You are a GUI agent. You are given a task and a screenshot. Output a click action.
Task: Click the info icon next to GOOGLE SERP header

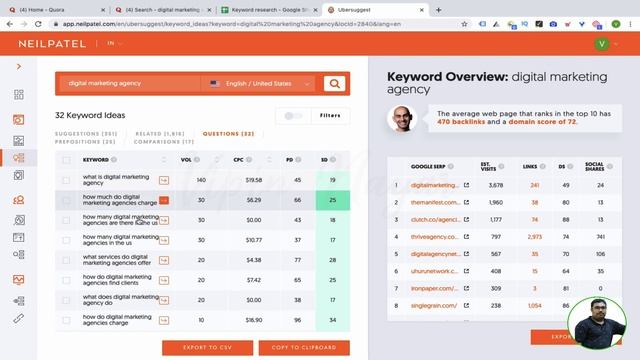451,167
